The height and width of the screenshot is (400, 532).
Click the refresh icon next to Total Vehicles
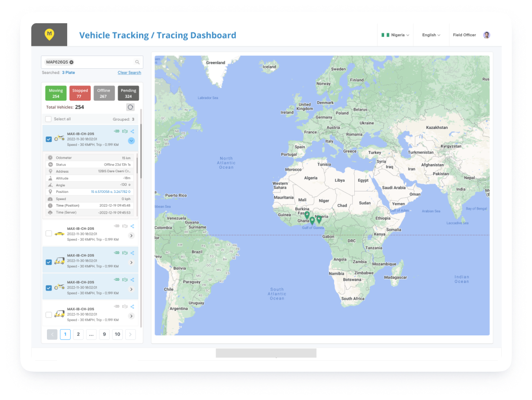pyautogui.click(x=131, y=107)
